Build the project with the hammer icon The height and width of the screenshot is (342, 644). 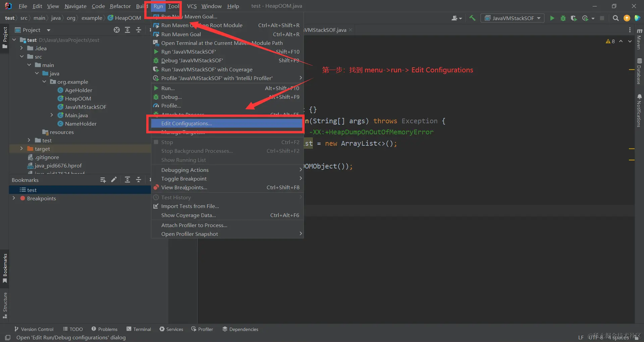(x=472, y=18)
